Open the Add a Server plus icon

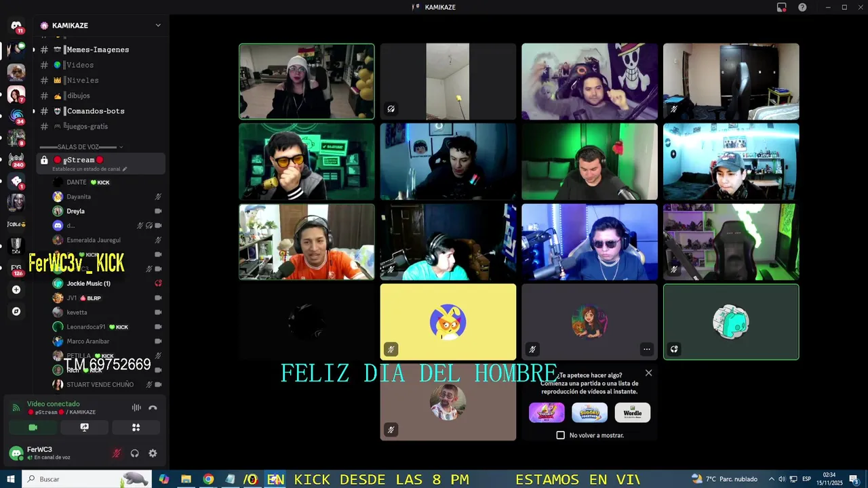point(16,289)
